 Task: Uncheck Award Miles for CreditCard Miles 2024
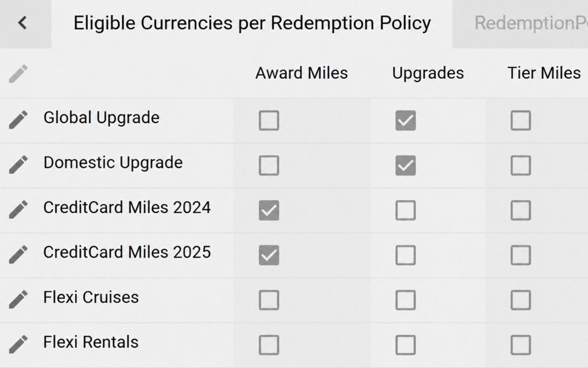point(269,210)
